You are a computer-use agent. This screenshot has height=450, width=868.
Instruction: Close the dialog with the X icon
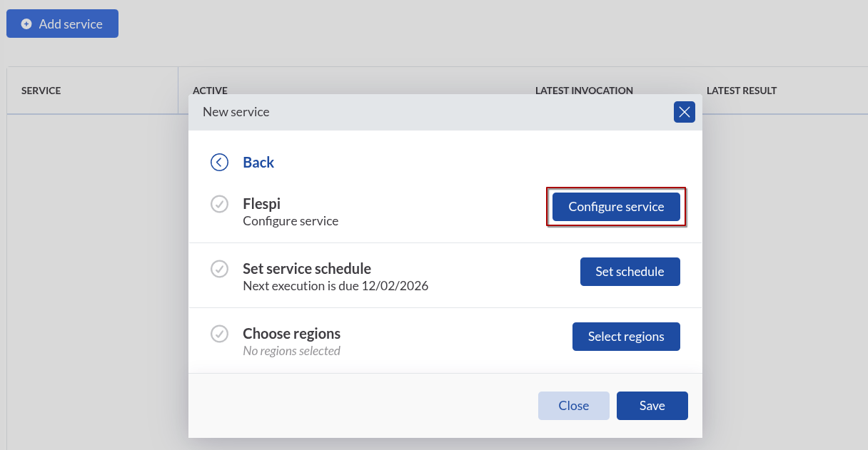[x=684, y=112]
